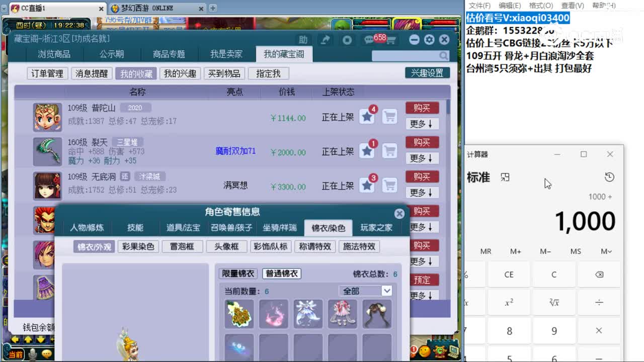Open the shopping cart icon in header
Viewport: 644px width, 362px height.
click(x=390, y=40)
